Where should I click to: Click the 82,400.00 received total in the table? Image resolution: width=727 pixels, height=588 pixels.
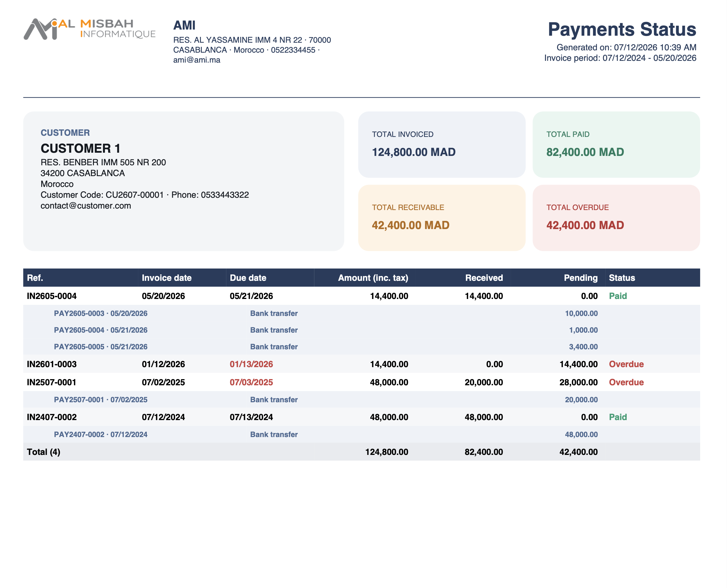483,452
